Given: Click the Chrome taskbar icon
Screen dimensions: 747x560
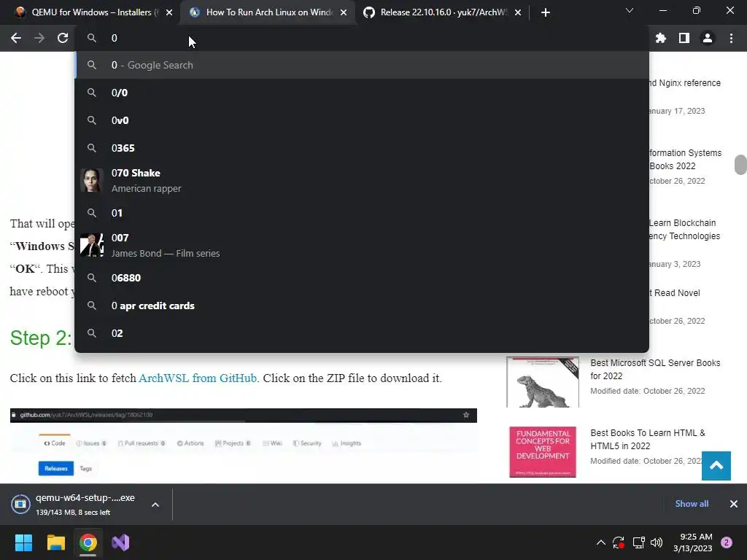Looking at the screenshot, I should [x=88, y=542].
